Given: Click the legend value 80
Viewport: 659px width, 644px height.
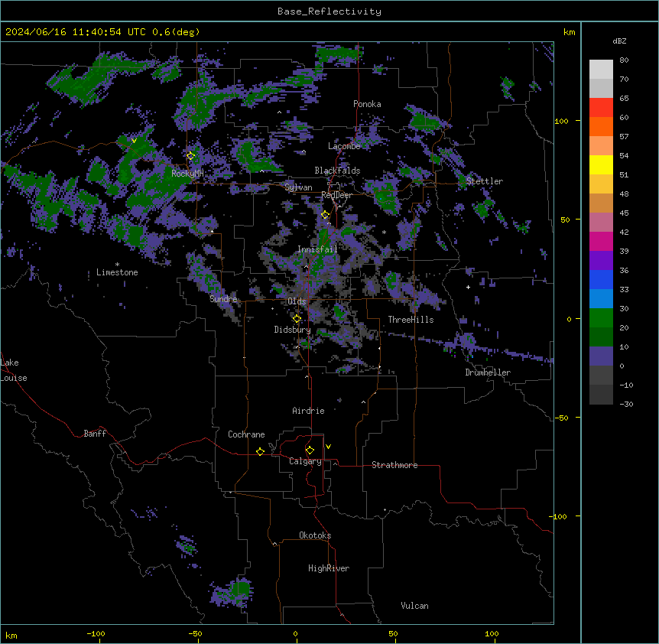Looking at the screenshot, I should coord(624,60).
